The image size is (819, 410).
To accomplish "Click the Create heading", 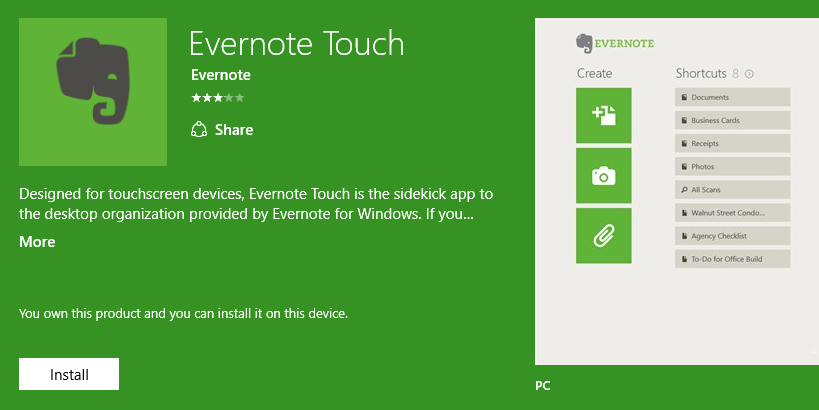I will click(594, 73).
